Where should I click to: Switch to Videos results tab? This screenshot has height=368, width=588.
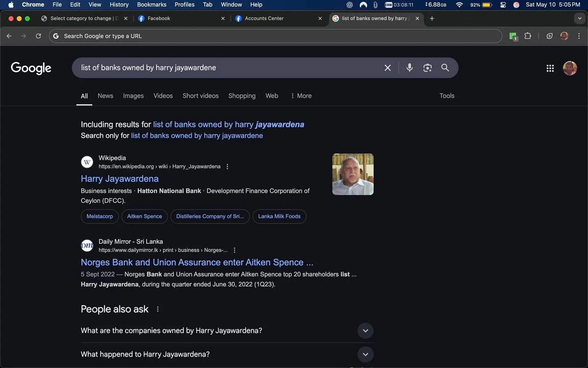coord(163,96)
